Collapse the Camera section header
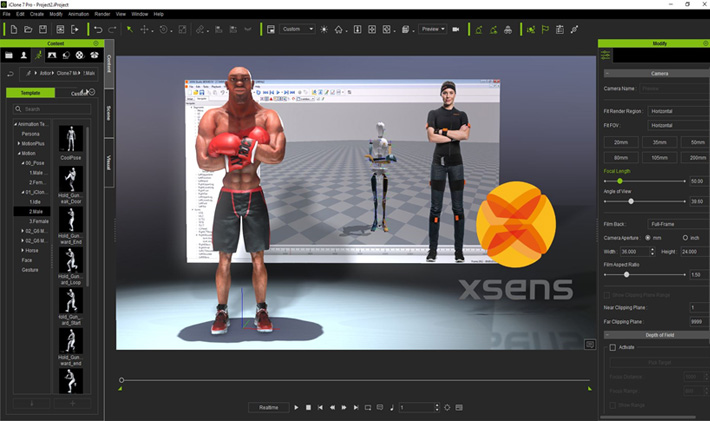This screenshot has width=710, height=421. point(657,73)
